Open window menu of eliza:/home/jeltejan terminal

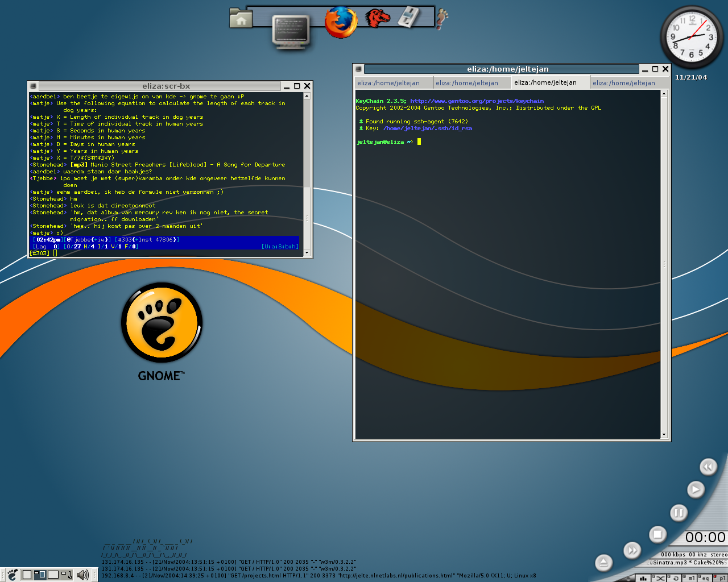pyautogui.click(x=358, y=69)
